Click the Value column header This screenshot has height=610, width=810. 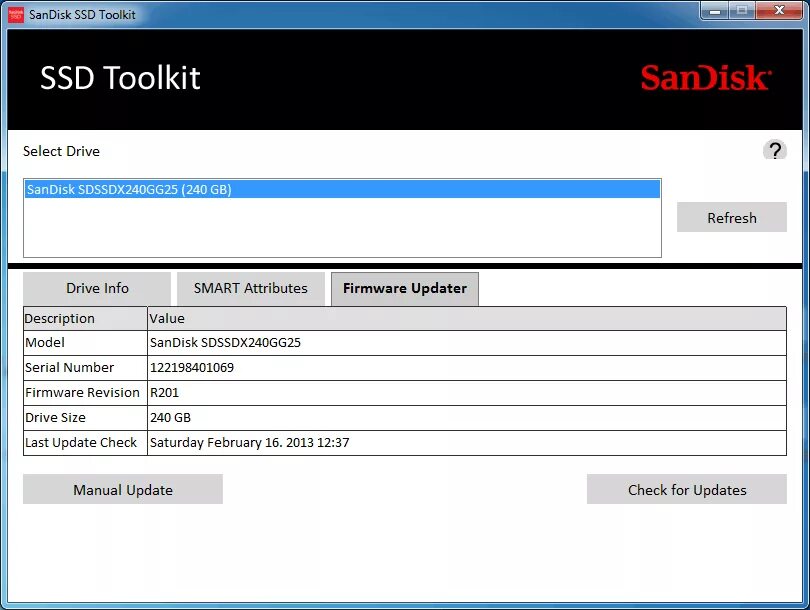click(x=467, y=318)
